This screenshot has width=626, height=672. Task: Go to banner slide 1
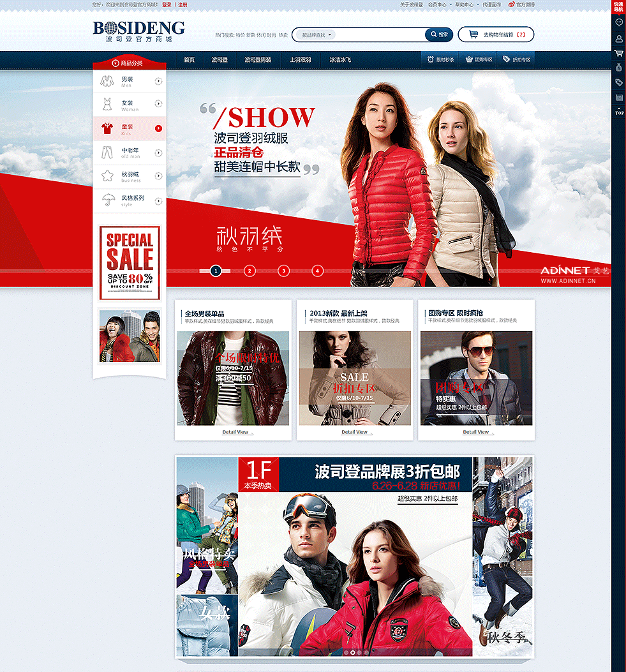216,271
